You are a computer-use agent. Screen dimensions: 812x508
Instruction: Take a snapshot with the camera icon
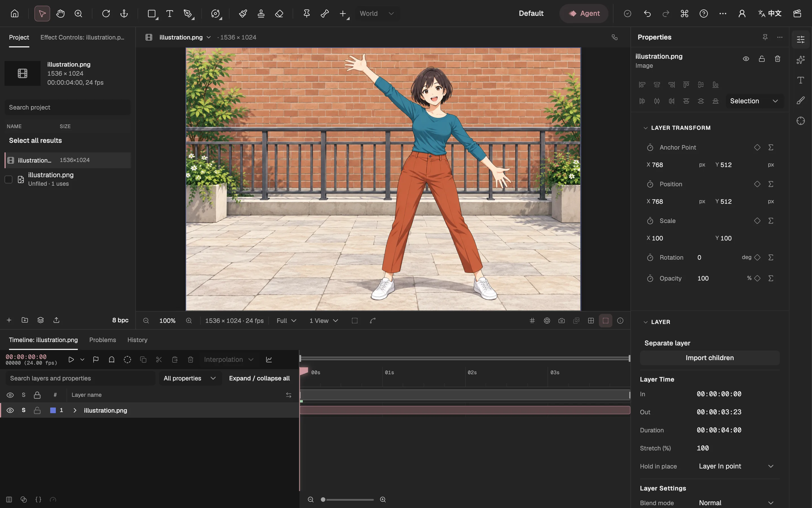pyautogui.click(x=561, y=321)
